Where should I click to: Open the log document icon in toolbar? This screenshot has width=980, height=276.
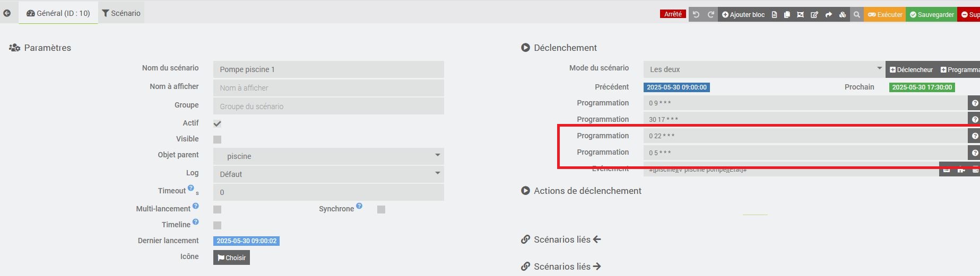click(x=774, y=15)
